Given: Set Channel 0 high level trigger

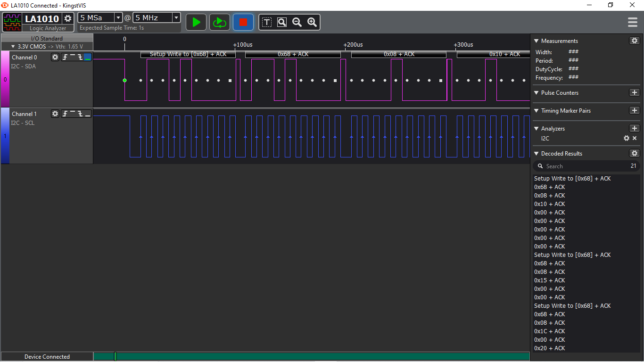Looking at the screenshot, I should (73, 57).
